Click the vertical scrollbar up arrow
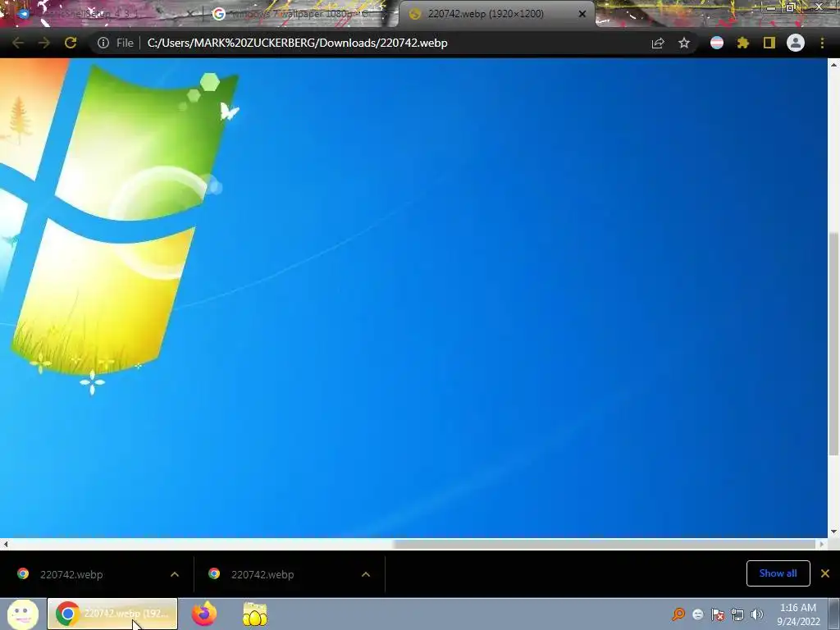The height and width of the screenshot is (630, 840). pos(833,64)
